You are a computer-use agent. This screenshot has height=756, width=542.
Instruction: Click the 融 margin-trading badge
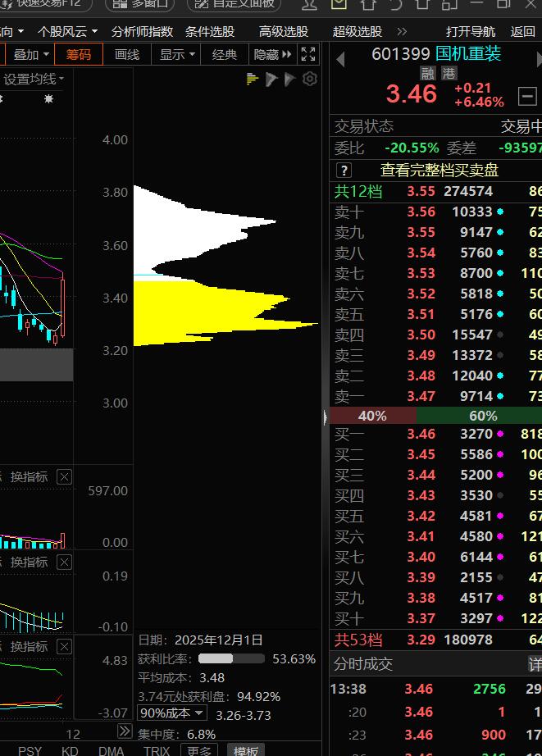(x=428, y=73)
